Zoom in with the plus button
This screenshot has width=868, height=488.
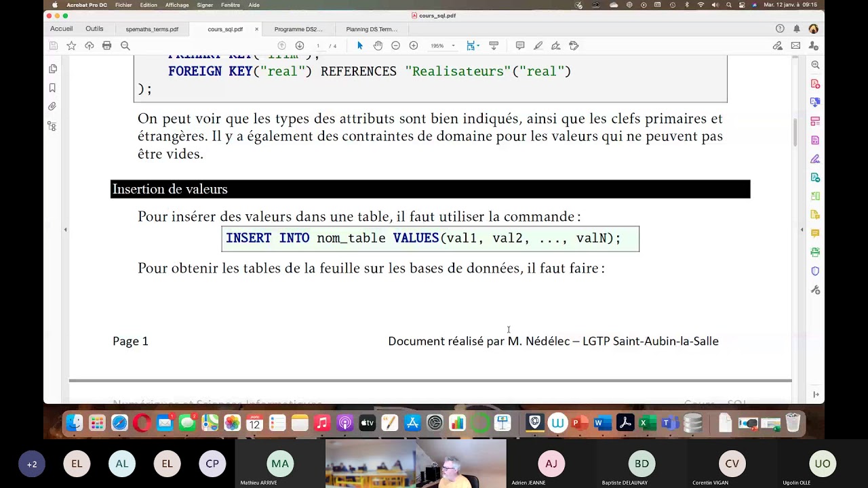413,45
